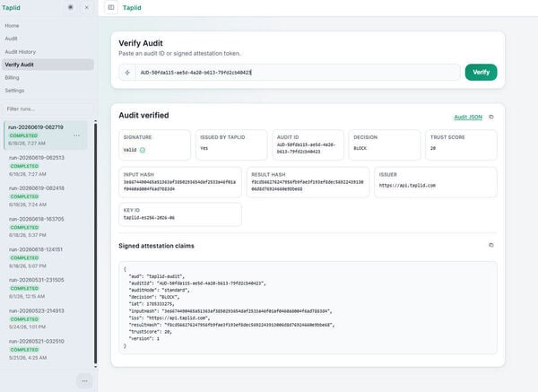Screen dimensions: 538x392
Task: Click the Audit verified heading
Action: 143,116
